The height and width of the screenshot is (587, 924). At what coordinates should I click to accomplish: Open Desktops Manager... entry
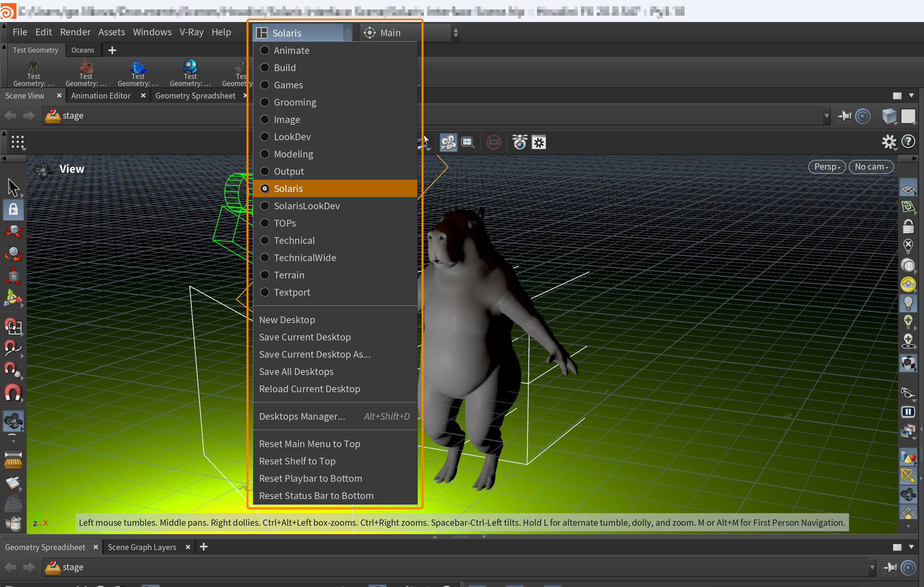click(335, 416)
